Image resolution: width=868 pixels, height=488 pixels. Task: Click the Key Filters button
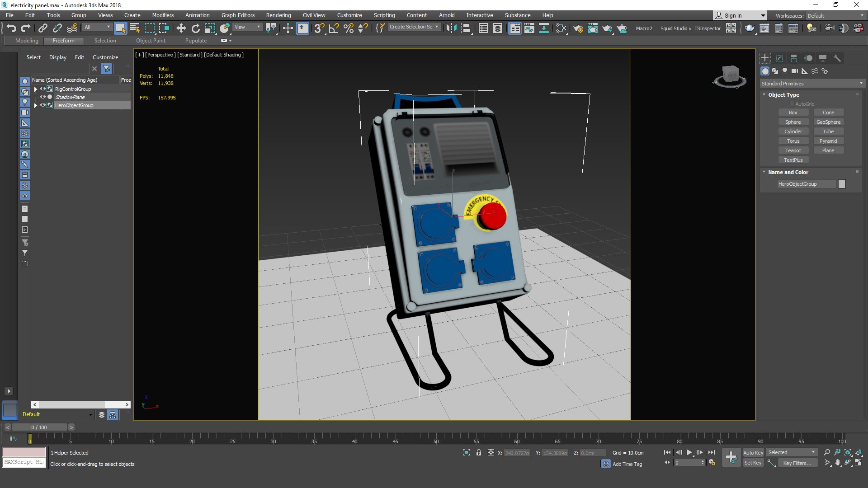[x=797, y=463]
